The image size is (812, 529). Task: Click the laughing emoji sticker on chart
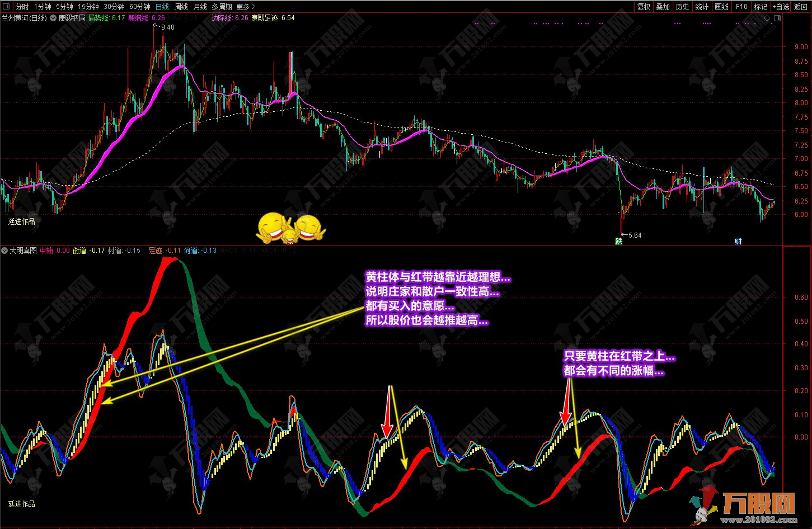point(290,229)
